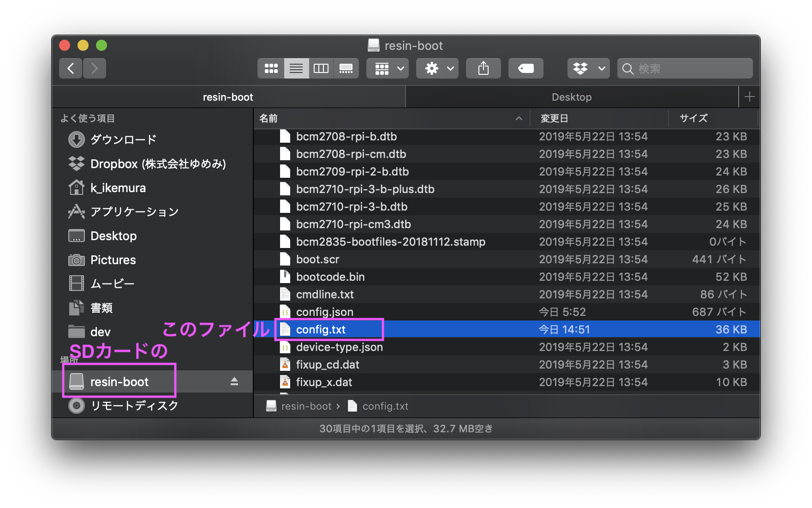Click the Share toolbar button
Viewport: 812px width, 508px height.
click(x=483, y=68)
